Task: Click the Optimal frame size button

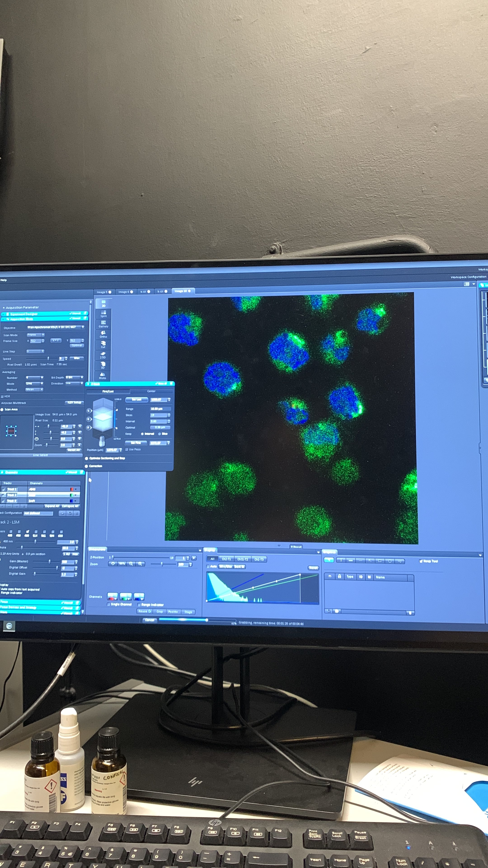Action: pyautogui.click(x=77, y=345)
